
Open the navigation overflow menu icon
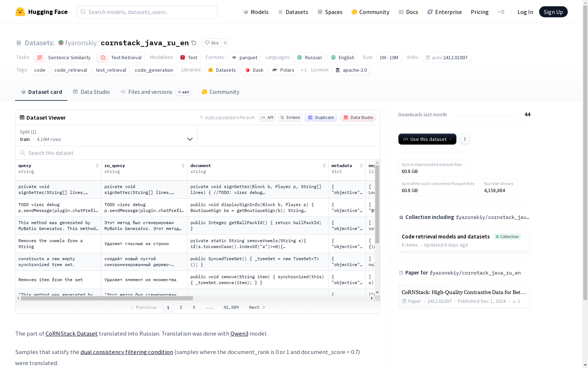[x=501, y=12]
